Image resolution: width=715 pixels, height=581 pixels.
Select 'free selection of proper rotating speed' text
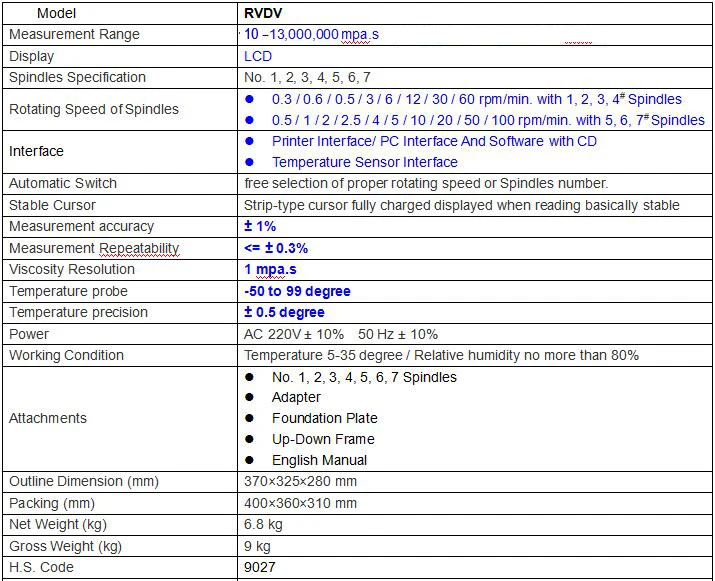[x=426, y=183]
